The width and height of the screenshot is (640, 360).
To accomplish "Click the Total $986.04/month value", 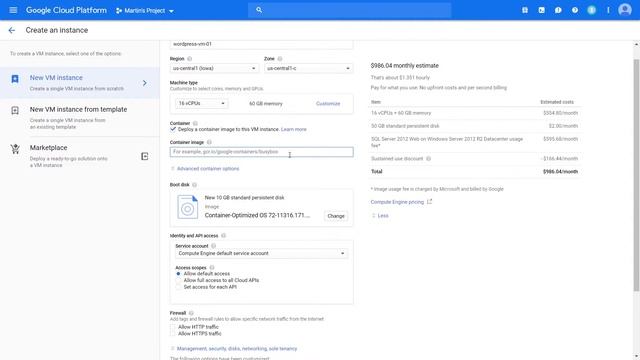I will coord(560,172).
